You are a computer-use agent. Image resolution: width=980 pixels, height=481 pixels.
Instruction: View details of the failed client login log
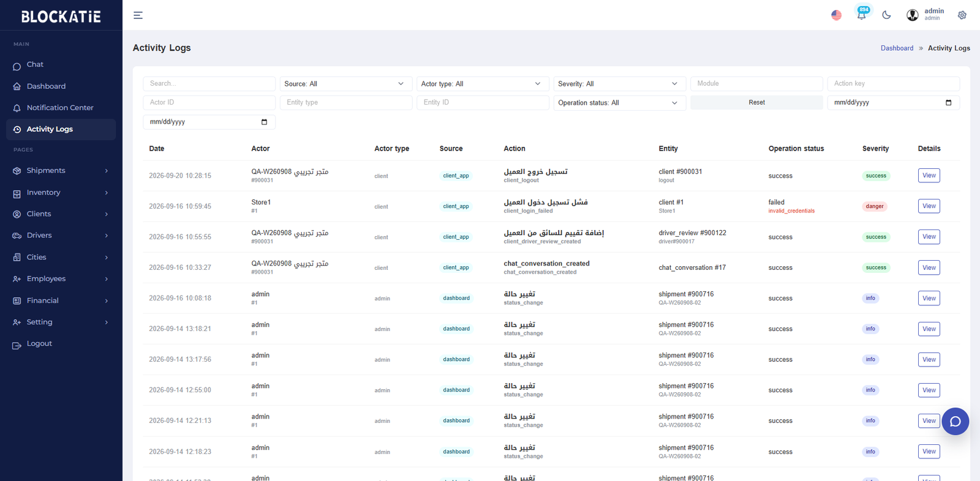[929, 206]
